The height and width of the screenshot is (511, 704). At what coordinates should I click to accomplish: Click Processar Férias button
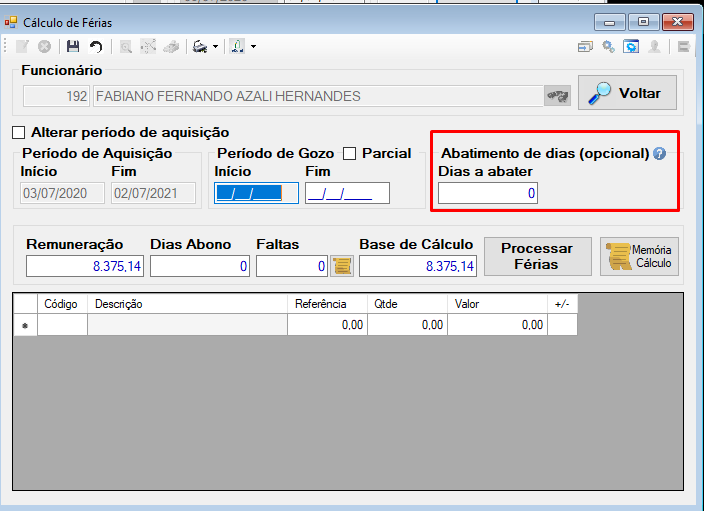click(537, 256)
